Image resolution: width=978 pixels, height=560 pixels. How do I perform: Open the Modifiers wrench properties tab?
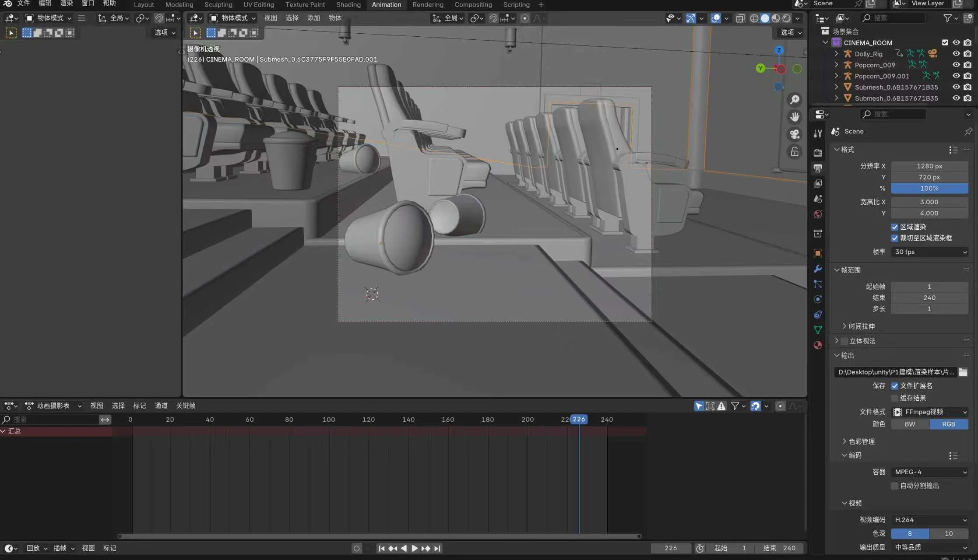(x=817, y=269)
